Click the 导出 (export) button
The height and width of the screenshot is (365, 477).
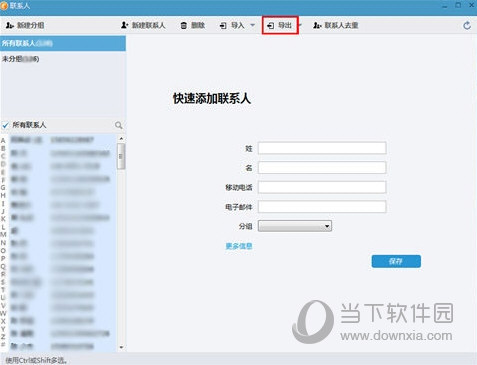click(279, 25)
